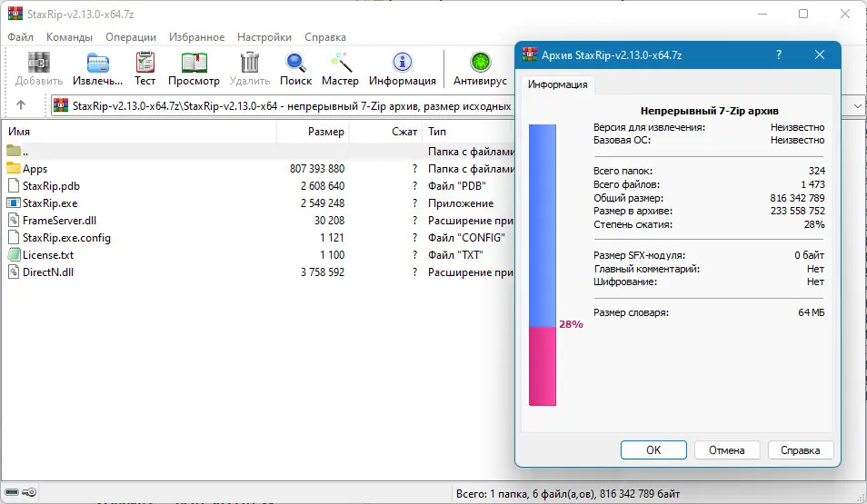Click the compression ratio bar
The width and height of the screenshot is (867, 504).
point(543,265)
